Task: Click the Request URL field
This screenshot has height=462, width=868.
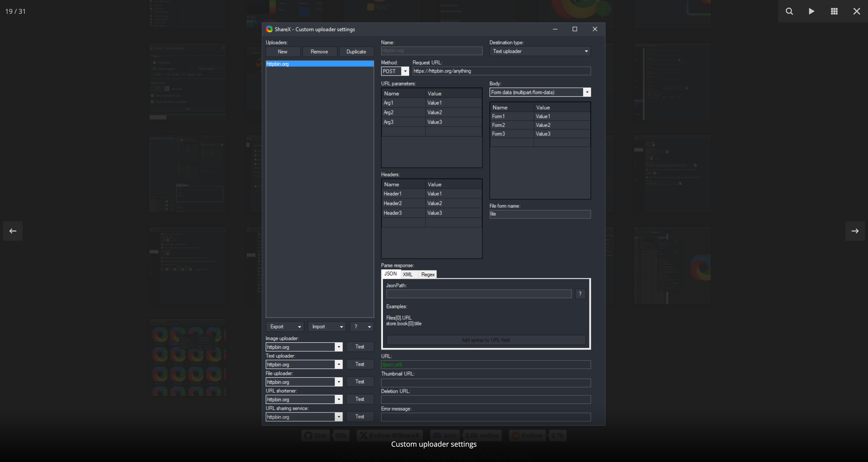Action: click(x=502, y=71)
